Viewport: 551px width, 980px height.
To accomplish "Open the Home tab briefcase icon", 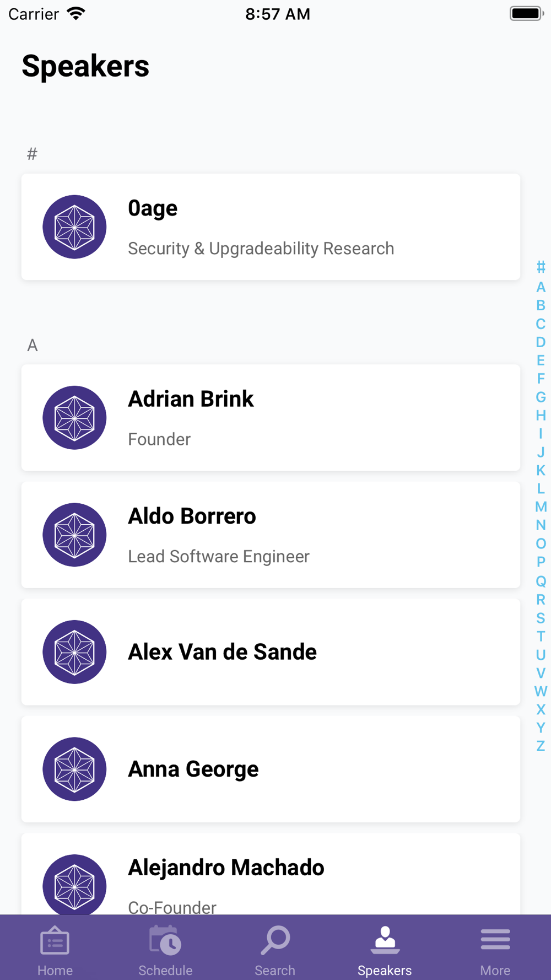I will 55,941.
